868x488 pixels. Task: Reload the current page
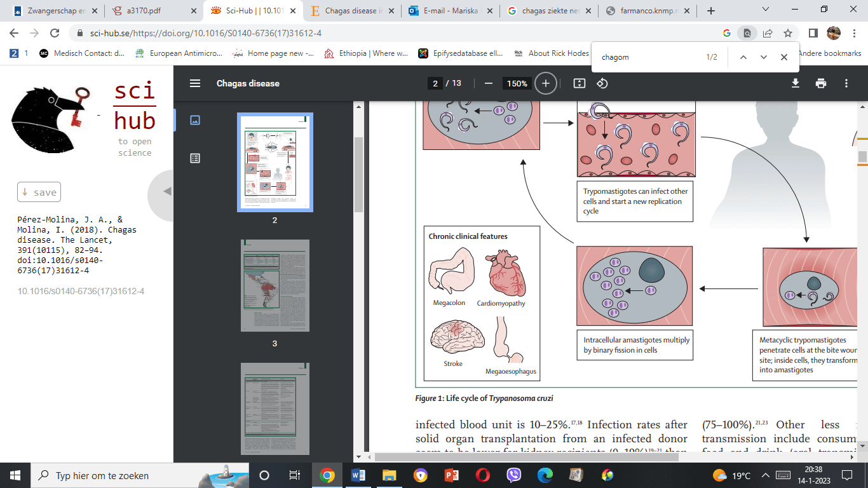55,34
